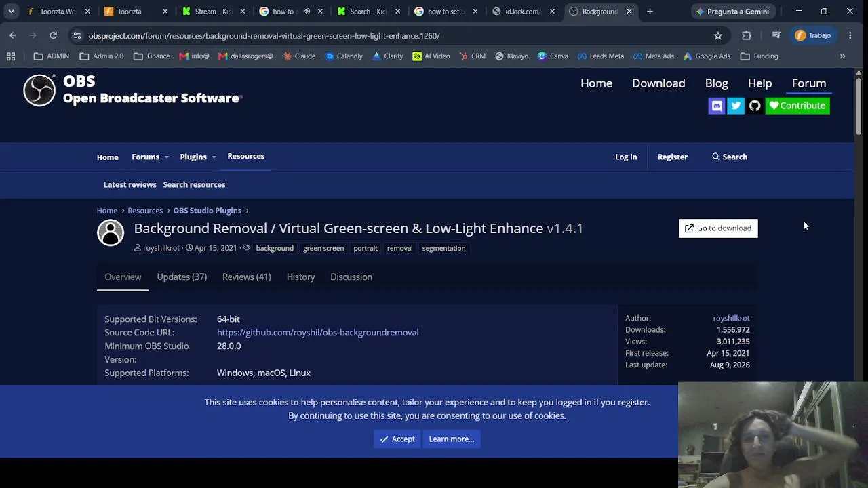868x488 pixels.
Task: Open the GitHub icon link
Action: coord(755,106)
